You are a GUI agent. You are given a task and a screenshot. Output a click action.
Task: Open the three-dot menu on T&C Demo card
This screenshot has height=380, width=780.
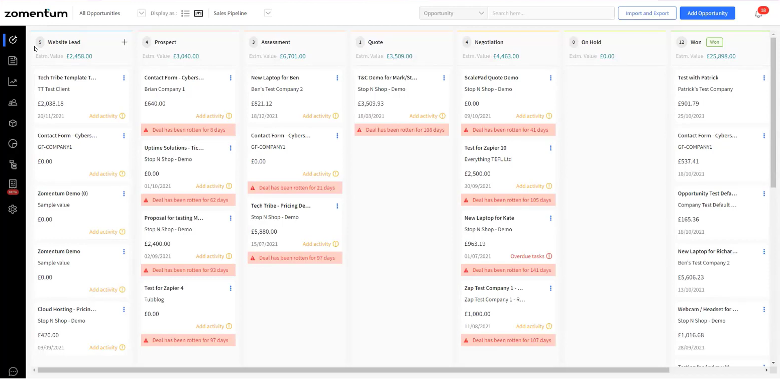pyautogui.click(x=444, y=78)
